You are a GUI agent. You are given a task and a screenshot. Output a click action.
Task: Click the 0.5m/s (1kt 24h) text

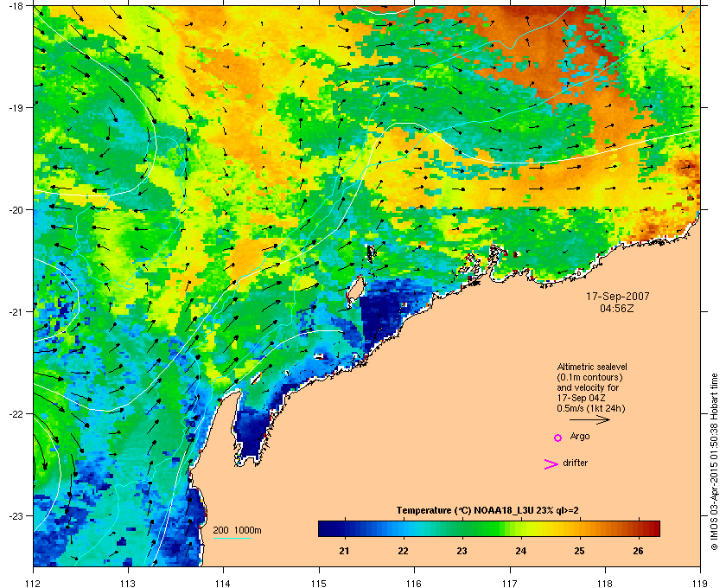[591, 409]
